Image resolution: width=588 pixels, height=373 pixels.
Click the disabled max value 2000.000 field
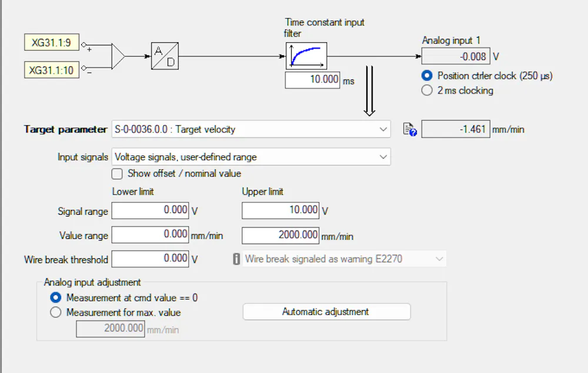tap(111, 329)
